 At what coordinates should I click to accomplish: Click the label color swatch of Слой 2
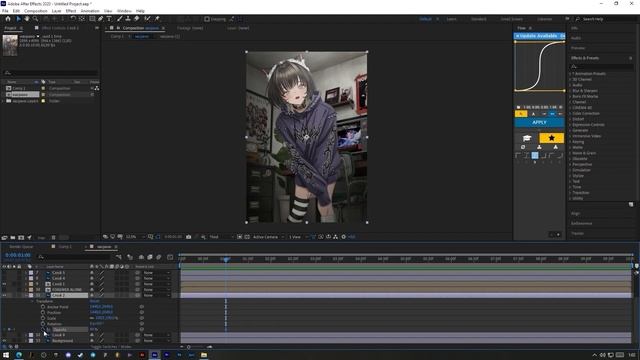[x=31, y=295]
